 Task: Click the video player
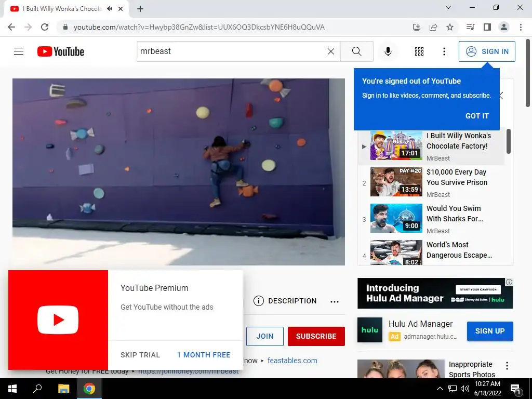pos(179,171)
